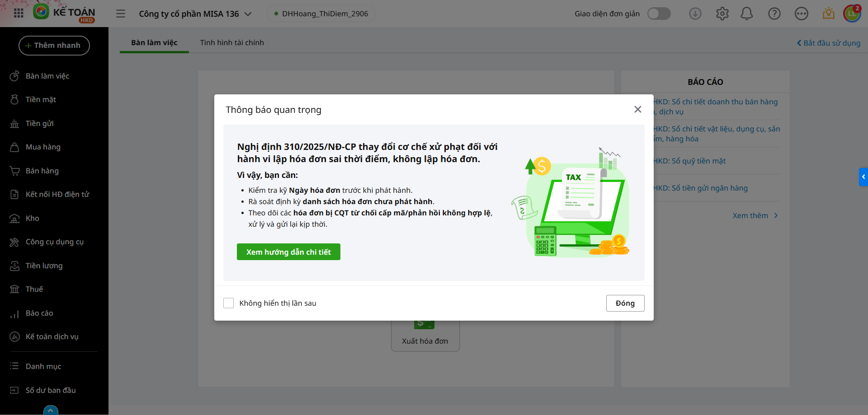
Task: Collapse the sidebar with hamburger icon
Action: coord(121,14)
